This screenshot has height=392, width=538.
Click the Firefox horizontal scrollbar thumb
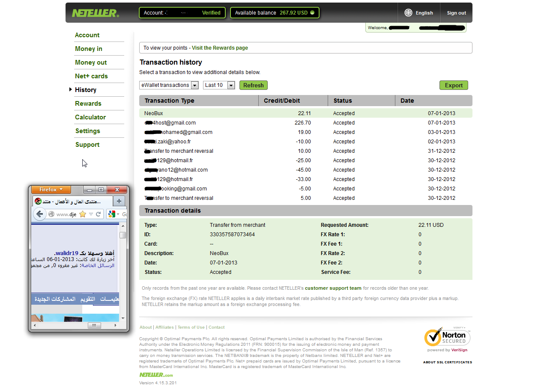[x=94, y=326]
